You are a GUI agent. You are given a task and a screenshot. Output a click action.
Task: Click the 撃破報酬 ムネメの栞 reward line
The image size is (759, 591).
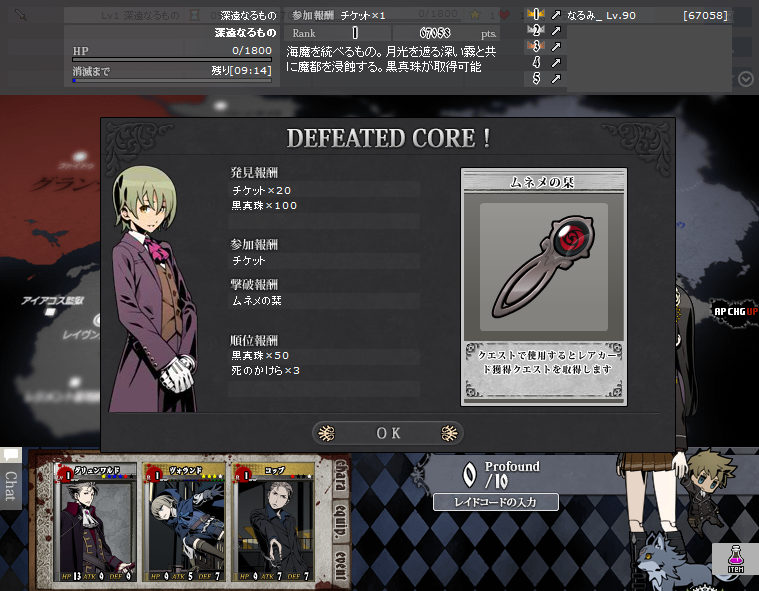click(x=323, y=301)
